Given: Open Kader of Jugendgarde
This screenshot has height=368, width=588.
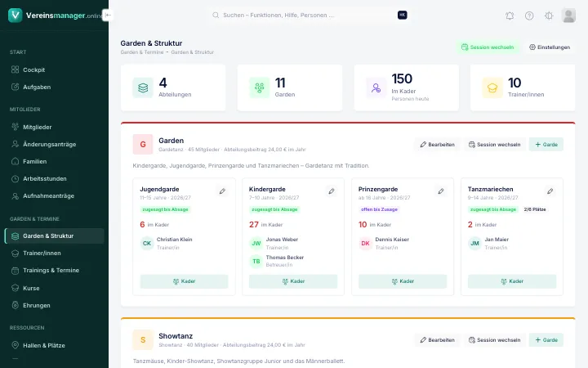Looking at the screenshot, I should click(184, 281).
